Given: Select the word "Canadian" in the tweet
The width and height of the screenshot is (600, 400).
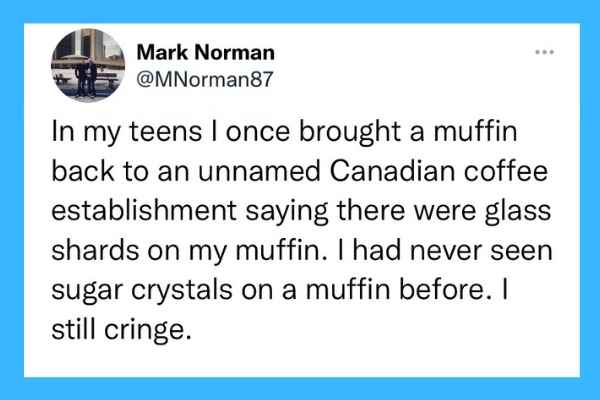Looking at the screenshot, I should click(393, 171).
